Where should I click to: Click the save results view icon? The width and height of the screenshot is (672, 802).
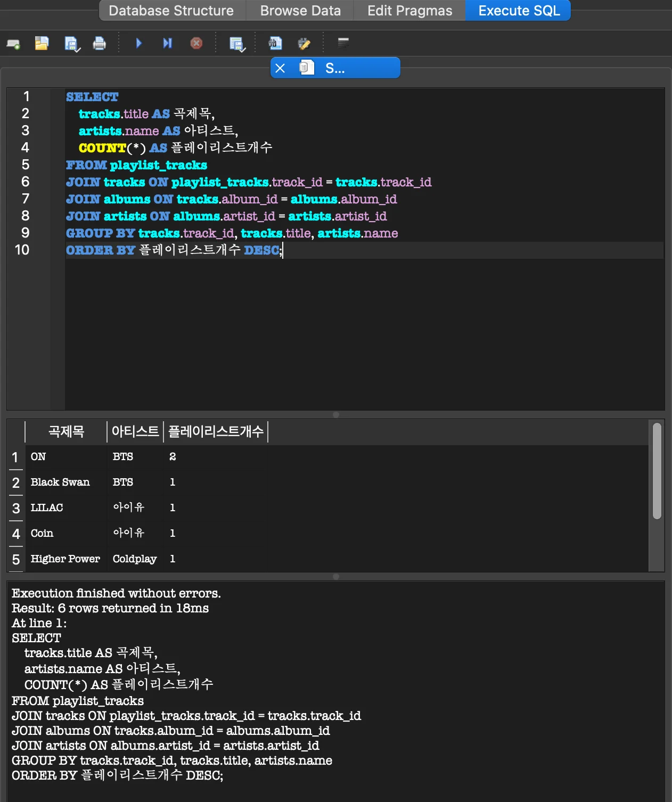(236, 44)
